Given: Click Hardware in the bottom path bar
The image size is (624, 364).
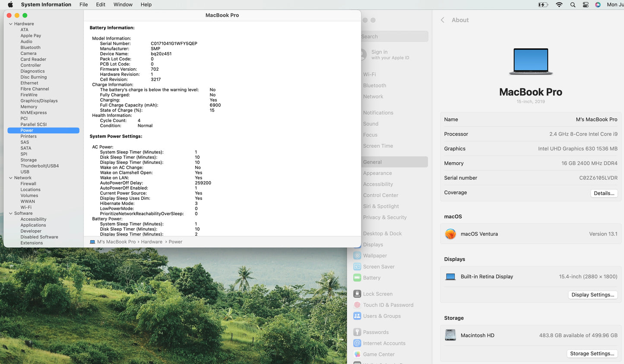Looking at the screenshot, I should pyautogui.click(x=152, y=242).
